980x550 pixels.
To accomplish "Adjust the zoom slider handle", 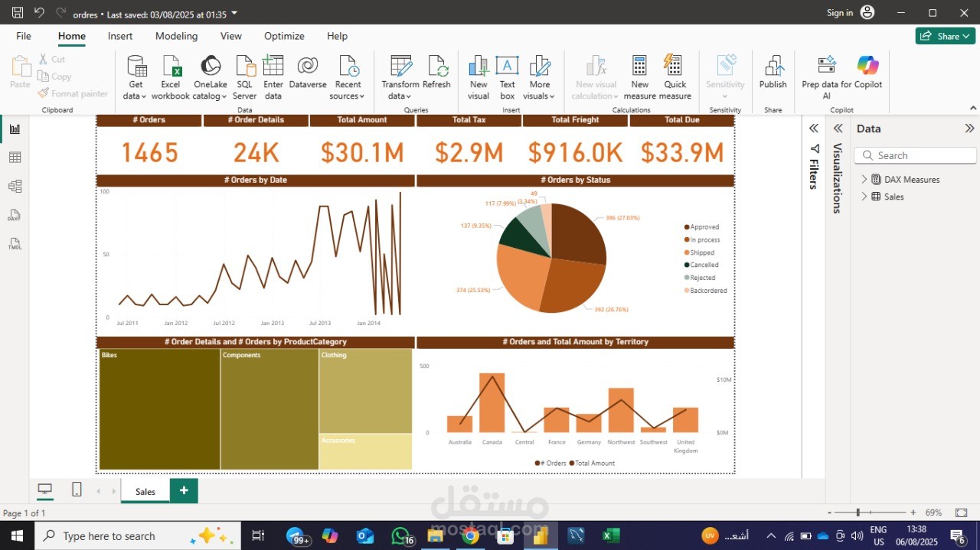I will [x=858, y=513].
